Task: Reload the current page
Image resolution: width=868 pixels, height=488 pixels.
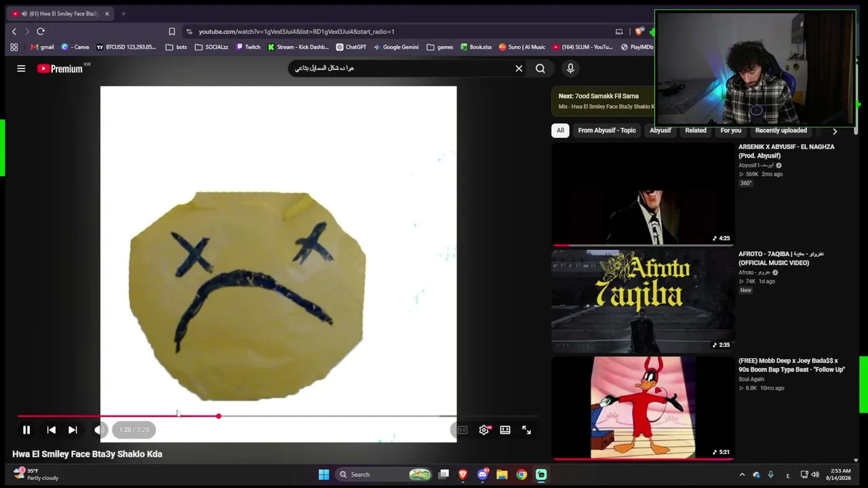Action: click(x=41, y=31)
